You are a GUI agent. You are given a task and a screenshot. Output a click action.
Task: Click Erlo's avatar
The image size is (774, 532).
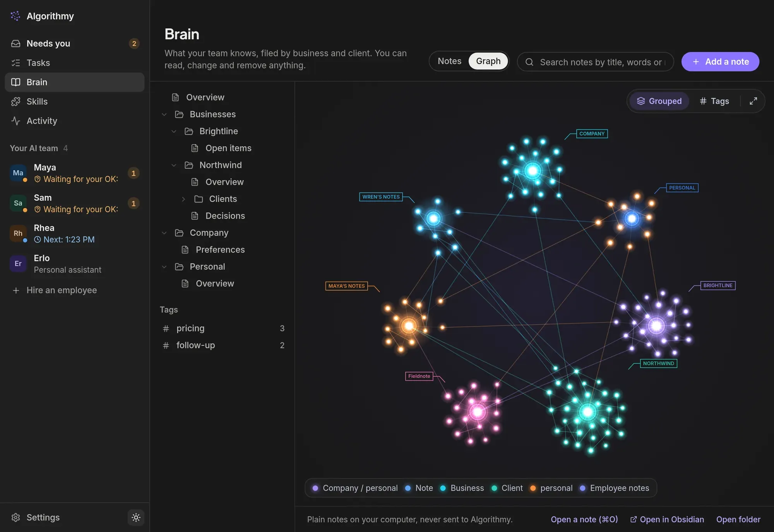[x=18, y=263]
